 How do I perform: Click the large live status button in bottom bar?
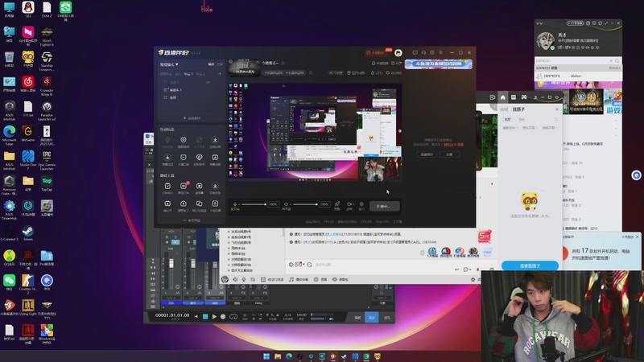[x=384, y=206]
